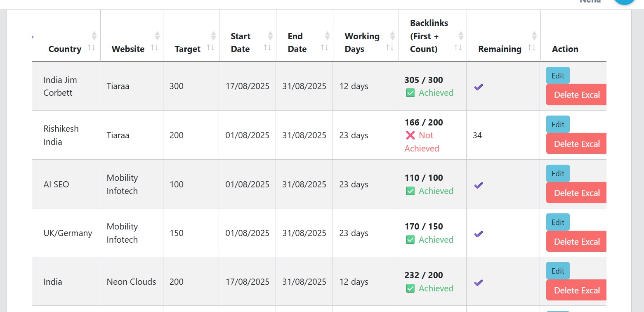Viewport: 644px width, 312px height.
Task: Edit the Neon Clouds India row
Action: pos(558,271)
